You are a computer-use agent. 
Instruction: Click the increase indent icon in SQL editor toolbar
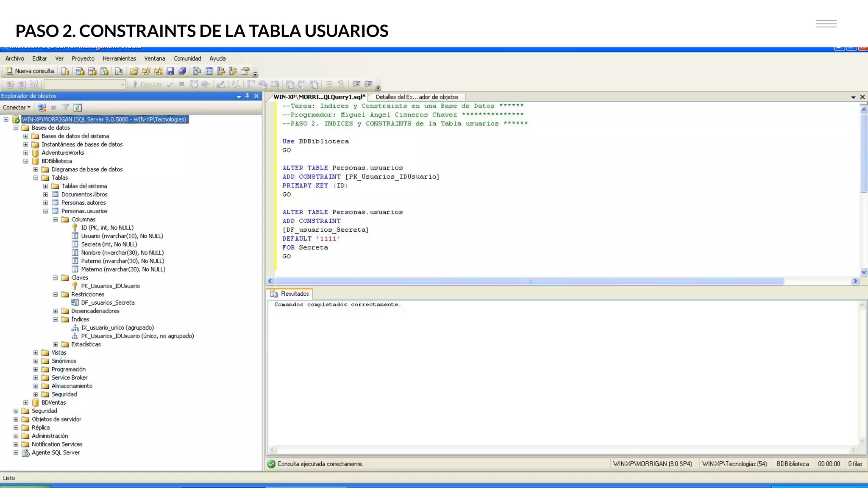click(369, 84)
